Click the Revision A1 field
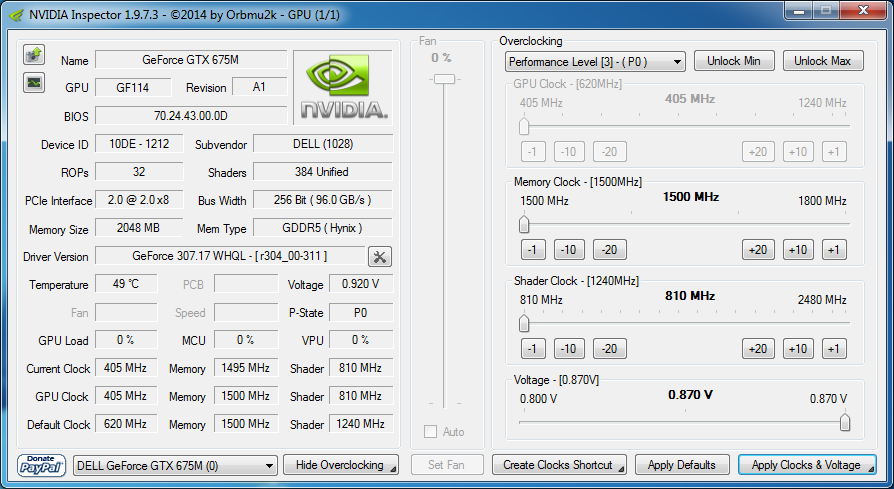The width and height of the screenshot is (894, 489). pyautogui.click(x=259, y=87)
